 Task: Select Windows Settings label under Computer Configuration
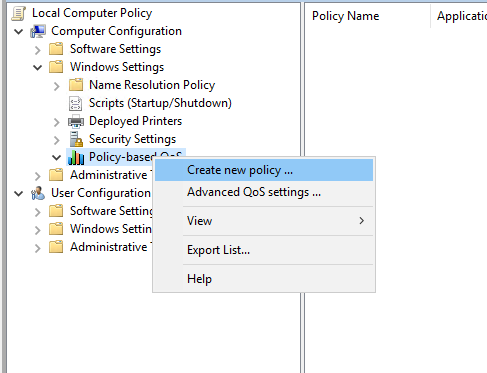pos(117,67)
